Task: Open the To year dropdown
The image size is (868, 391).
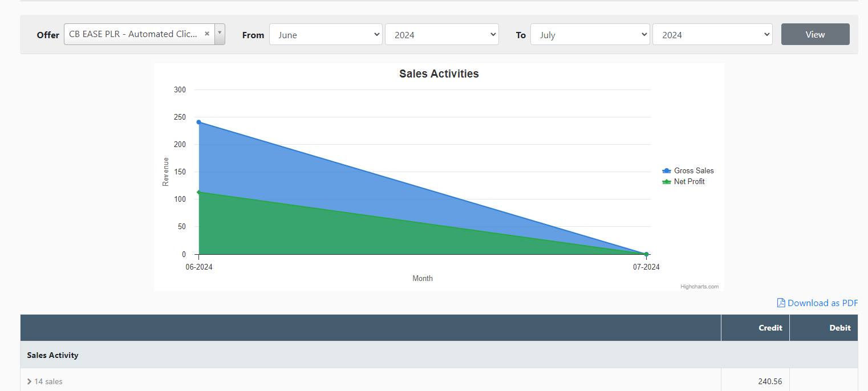Action: pyautogui.click(x=712, y=34)
